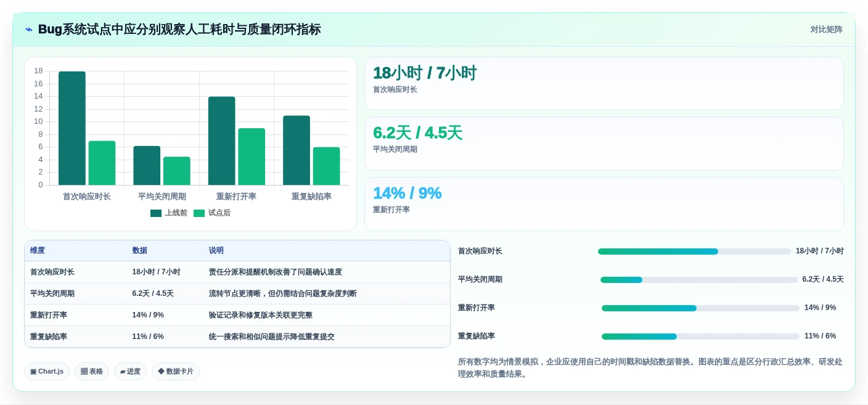The image size is (868, 405).
Task: Click the 表格 tag chip
Action: 92,371
